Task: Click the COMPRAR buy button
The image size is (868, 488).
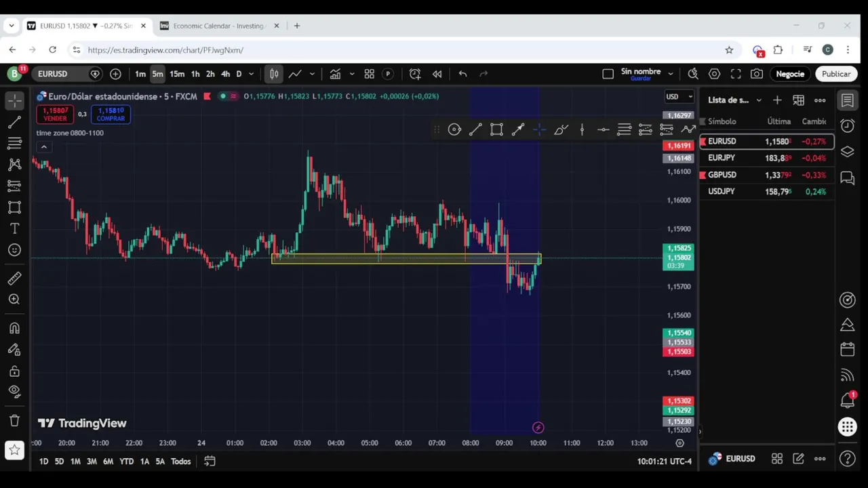Action: pyautogui.click(x=111, y=115)
